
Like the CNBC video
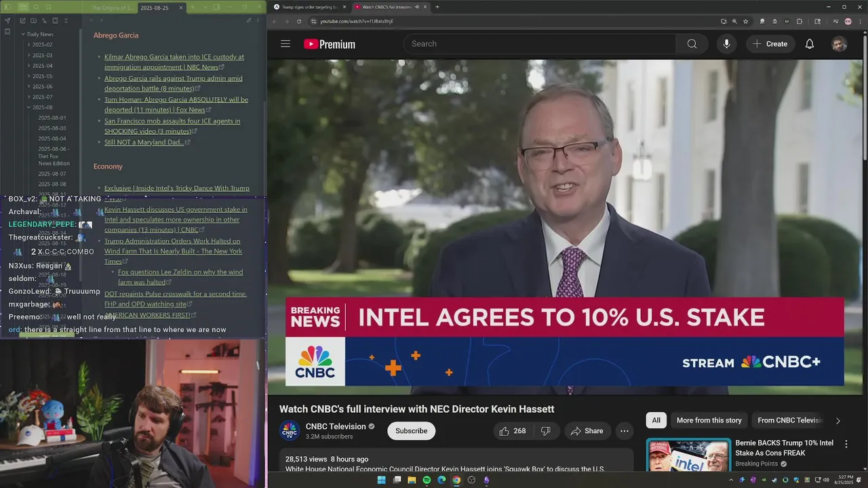(x=512, y=431)
